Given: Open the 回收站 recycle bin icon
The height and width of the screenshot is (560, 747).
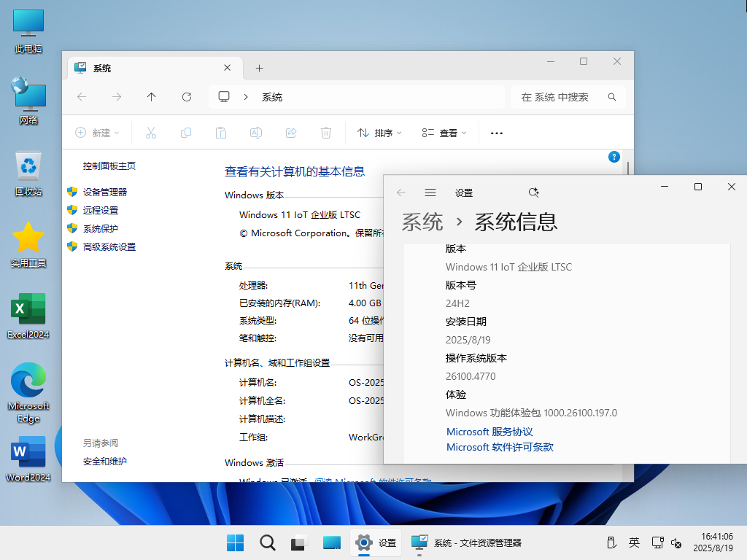Looking at the screenshot, I should (x=28, y=174).
